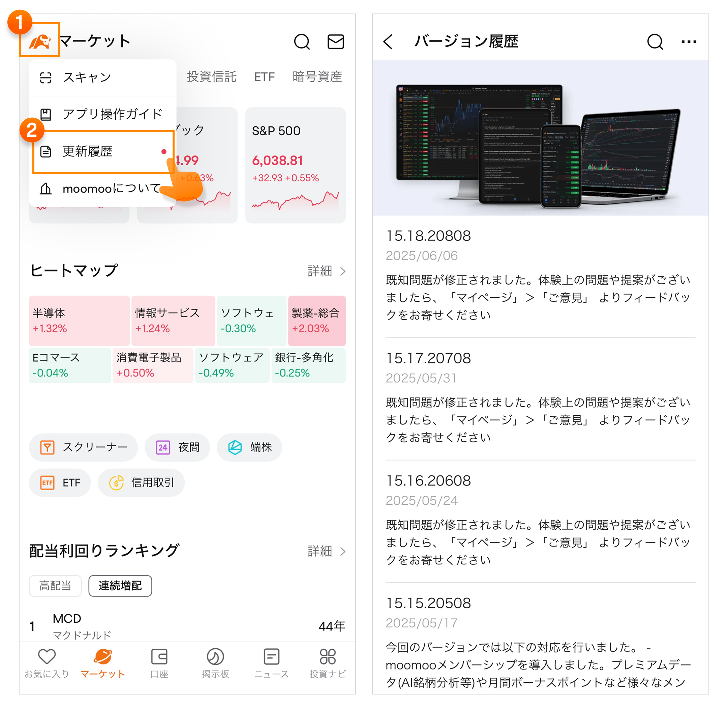Select the 連続増配 filter chip
This screenshot has width=728, height=708.
pyautogui.click(x=120, y=586)
